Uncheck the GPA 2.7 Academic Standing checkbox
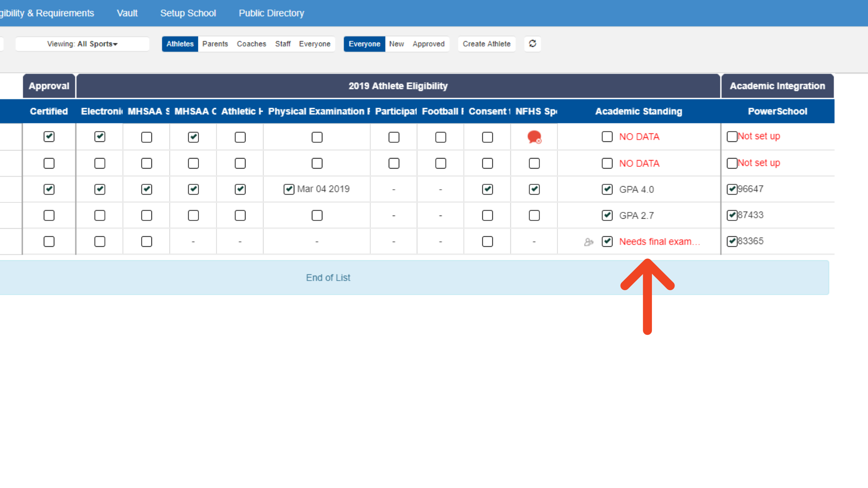Image resolution: width=868 pixels, height=488 pixels. [607, 216]
